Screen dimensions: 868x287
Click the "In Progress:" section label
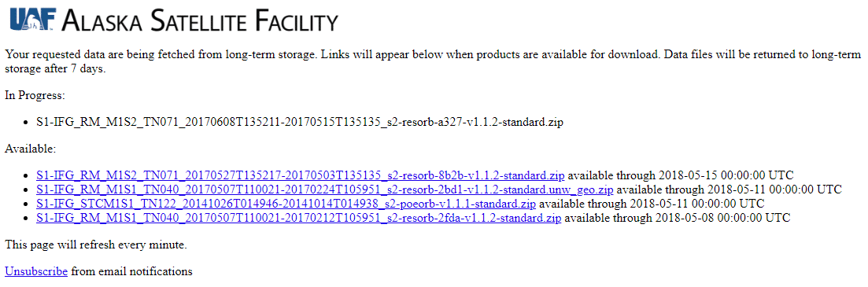tap(35, 95)
